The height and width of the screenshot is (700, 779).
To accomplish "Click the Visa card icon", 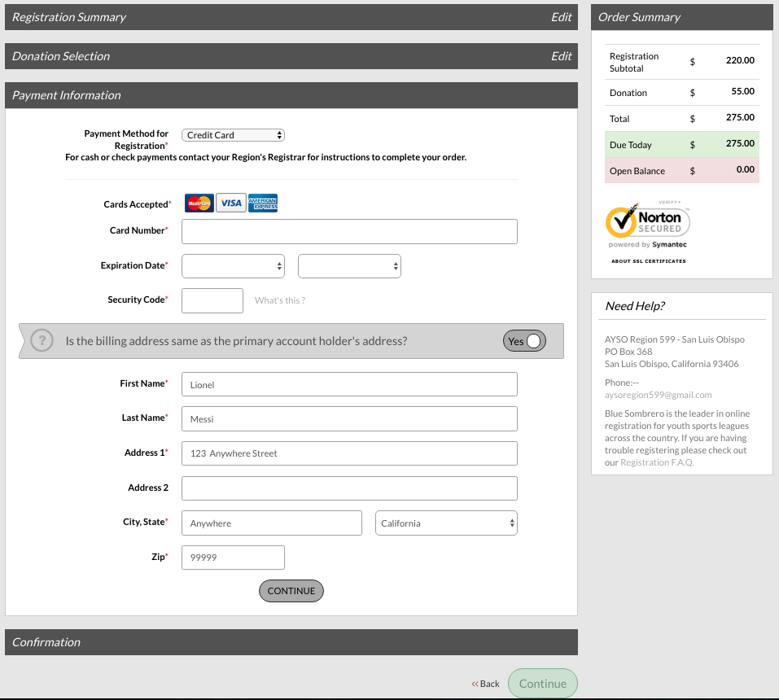I will point(231,203).
